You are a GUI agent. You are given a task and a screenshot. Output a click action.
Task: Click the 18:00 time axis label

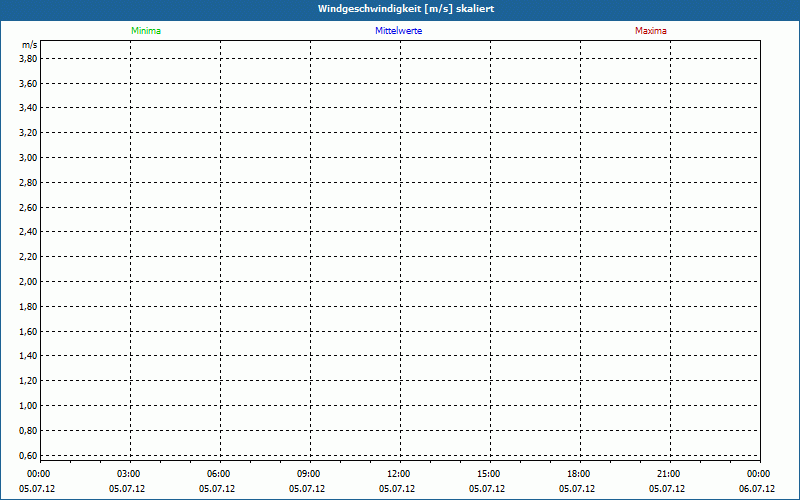pyautogui.click(x=578, y=474)
